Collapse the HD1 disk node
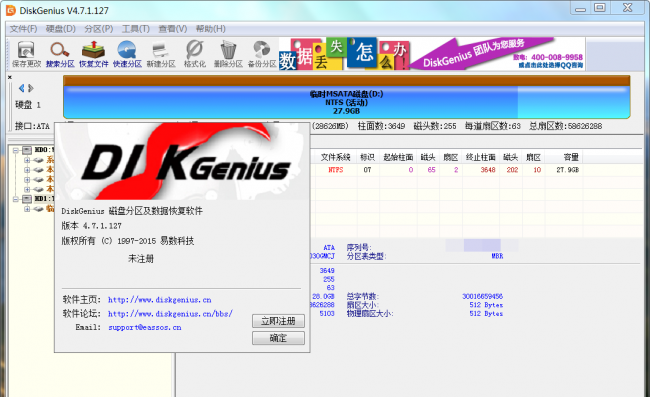Viewport: 650px width, 397px height. (16, 199)
